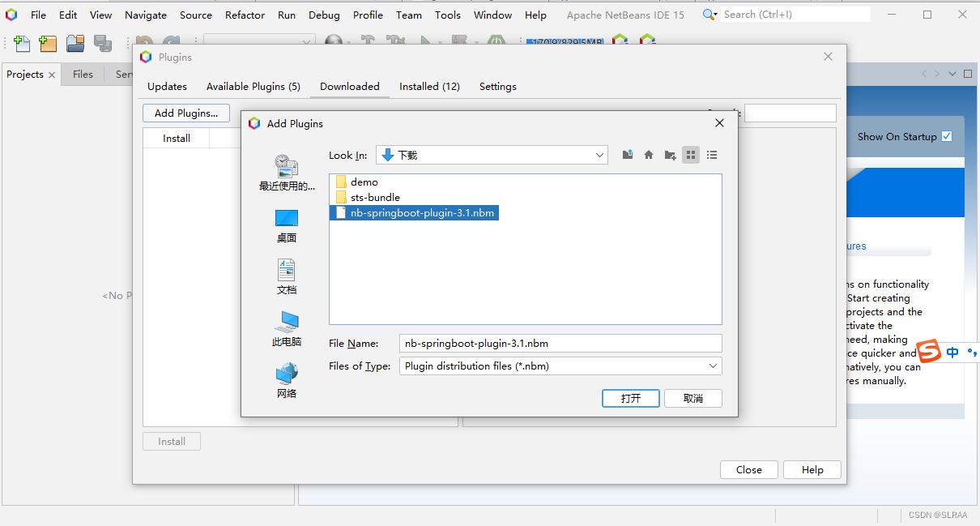The height and width of the screenshot is (526, 980).
Task: Close the Add Plugins dialog
Action: point(719,123)
